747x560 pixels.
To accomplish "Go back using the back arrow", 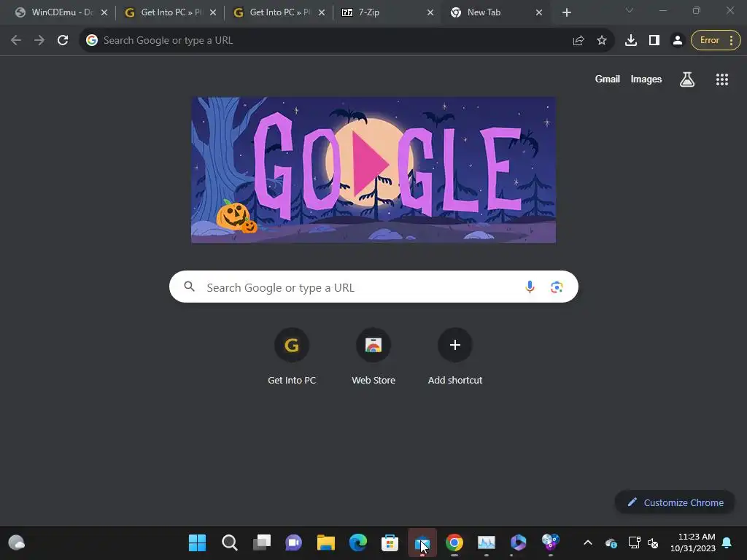I will [16, 41].
